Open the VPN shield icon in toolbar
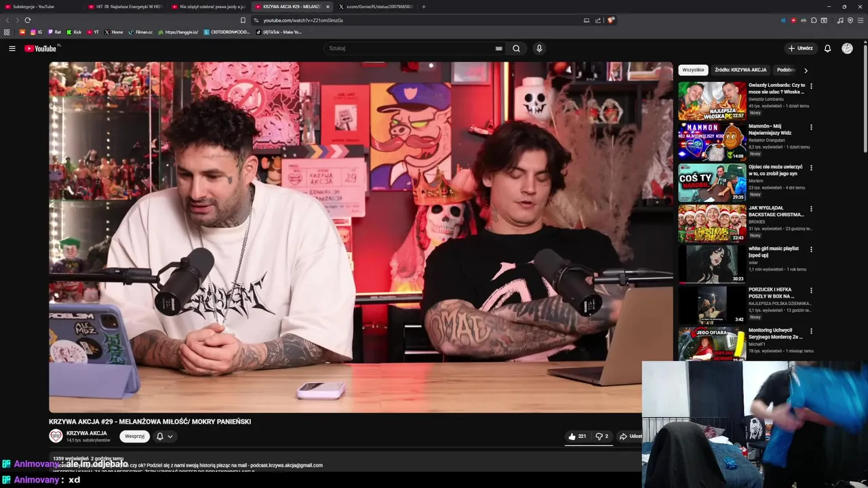This screenshot has height=488, width=868. pyautogui.click(x=850, y=20)
